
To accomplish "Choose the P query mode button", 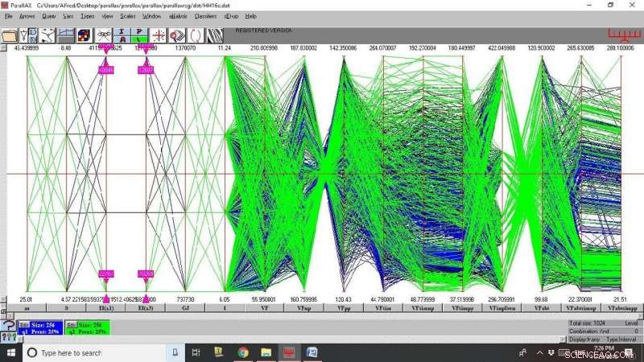I will pos(139,32).
